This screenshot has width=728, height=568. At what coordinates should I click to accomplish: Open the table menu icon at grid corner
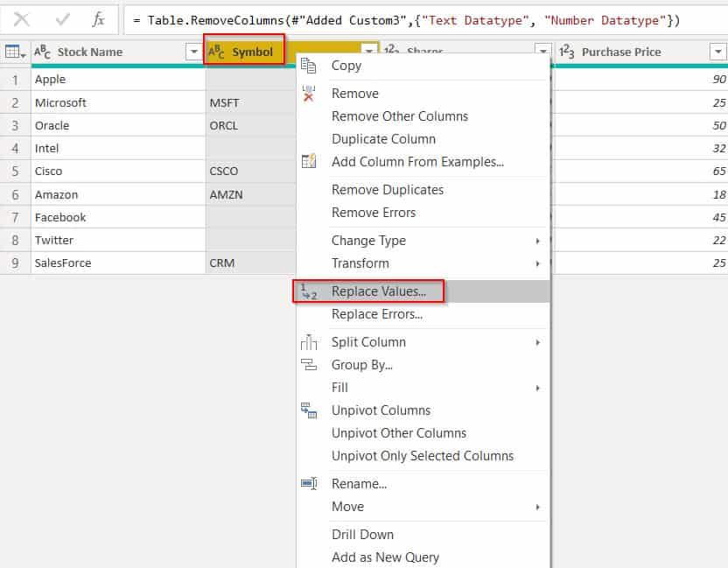pos(15,52)
